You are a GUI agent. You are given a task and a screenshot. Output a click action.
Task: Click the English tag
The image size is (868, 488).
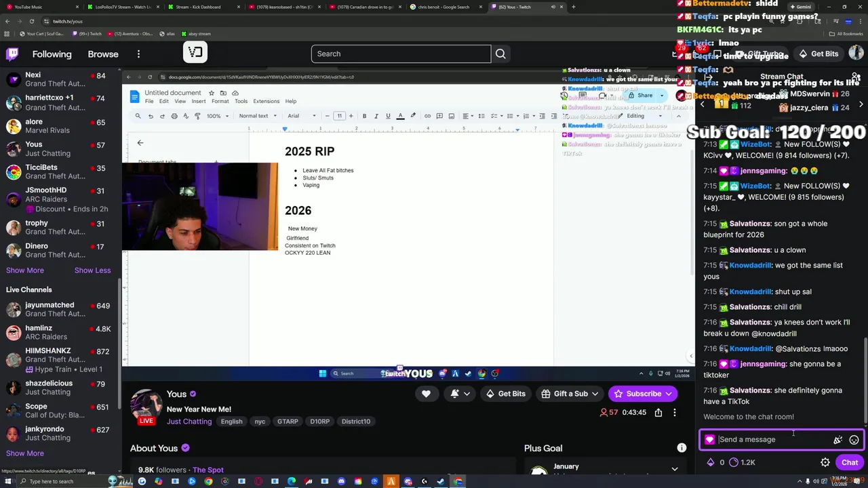click(x=231, y=422)
